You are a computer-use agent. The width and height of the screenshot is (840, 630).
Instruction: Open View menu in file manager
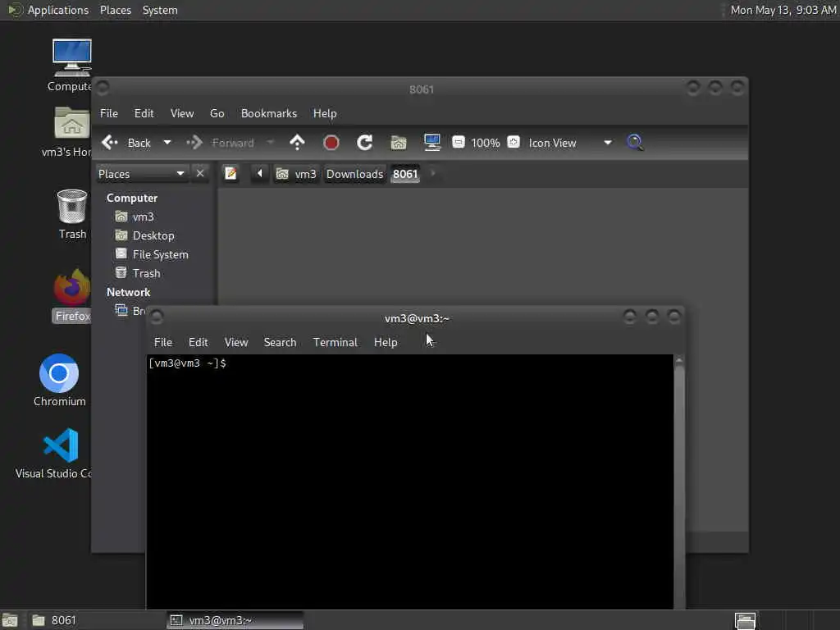click(x=182, y=113)
